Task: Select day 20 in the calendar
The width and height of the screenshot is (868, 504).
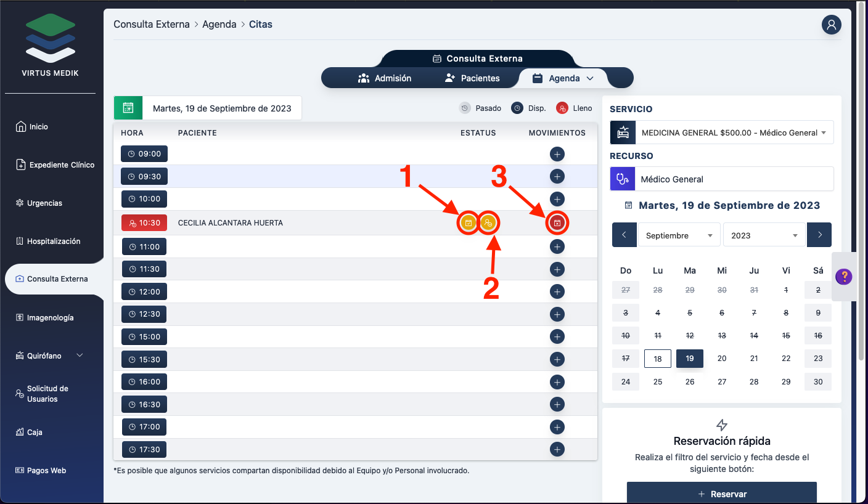Action: click(722, 358)
